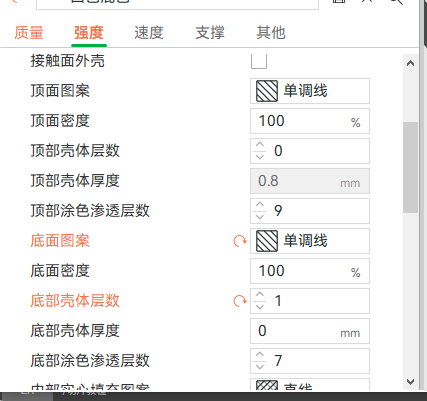Click the 底面密度 label
Image resolution: width=427 pixels, height=401 pixels.
(x=60, y=271)
